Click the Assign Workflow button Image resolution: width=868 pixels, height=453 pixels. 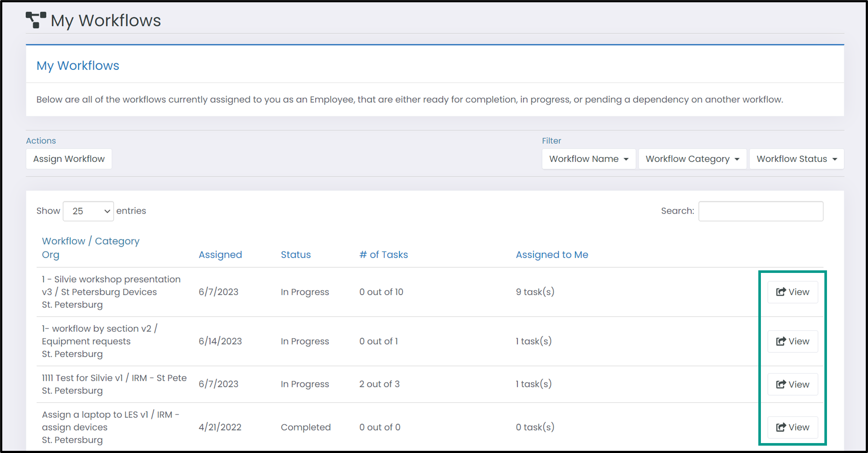(x=69, y=159)
